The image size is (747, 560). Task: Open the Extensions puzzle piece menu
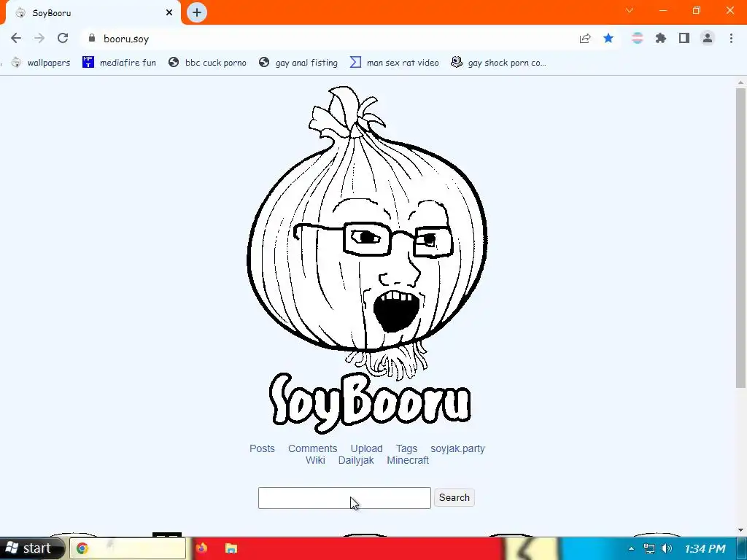(x=661, y=38)
